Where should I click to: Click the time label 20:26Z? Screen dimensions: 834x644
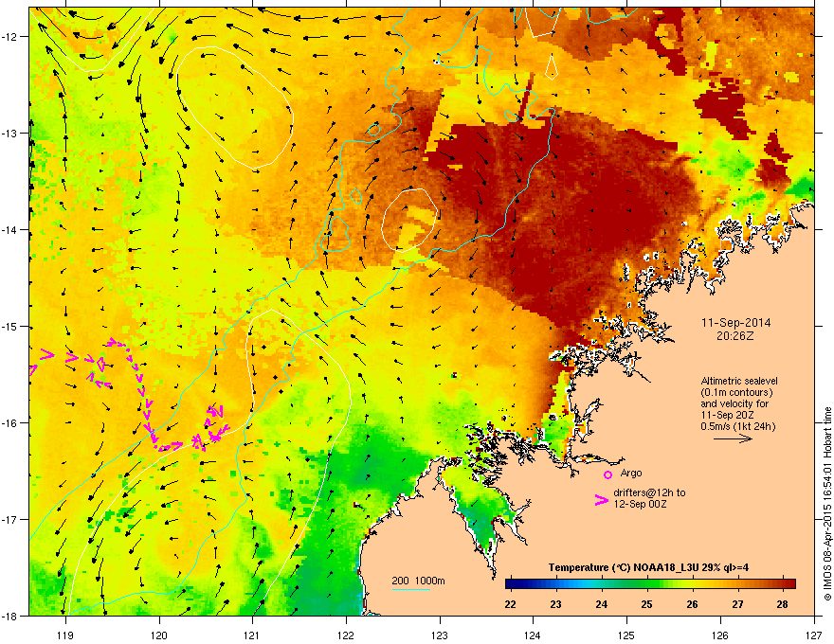click(735, 336)
